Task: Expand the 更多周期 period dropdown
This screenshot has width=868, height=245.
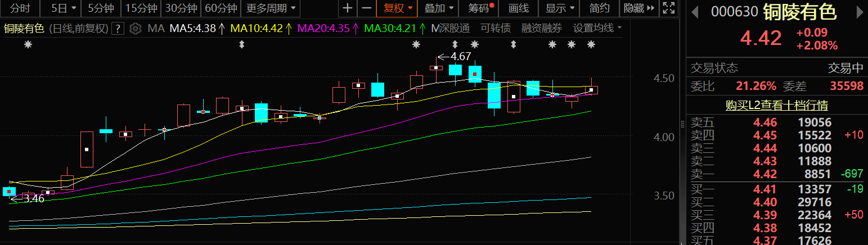Action: (272, 8)
